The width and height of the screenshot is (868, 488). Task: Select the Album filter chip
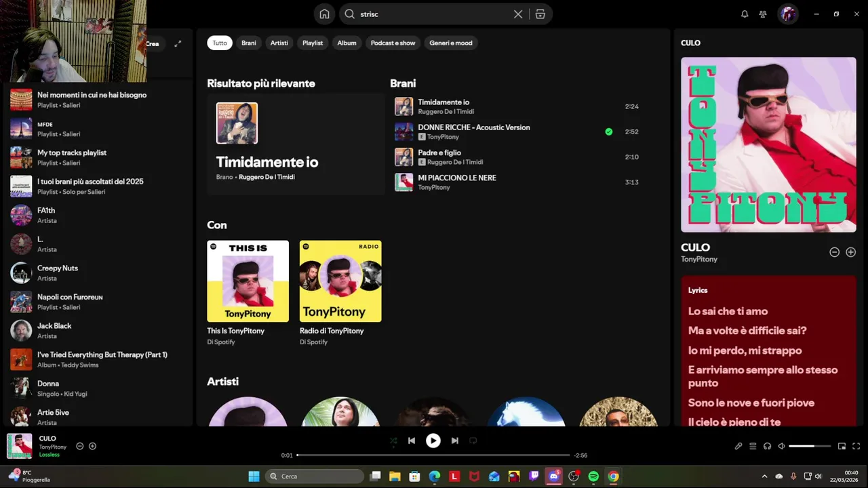click(347, 43)
